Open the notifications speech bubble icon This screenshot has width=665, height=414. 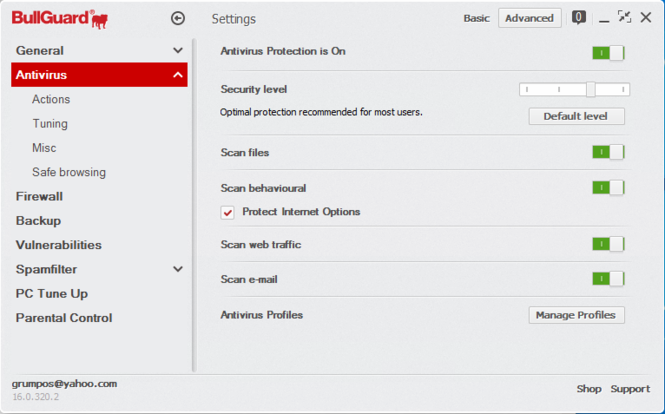(x=578, y=17)
